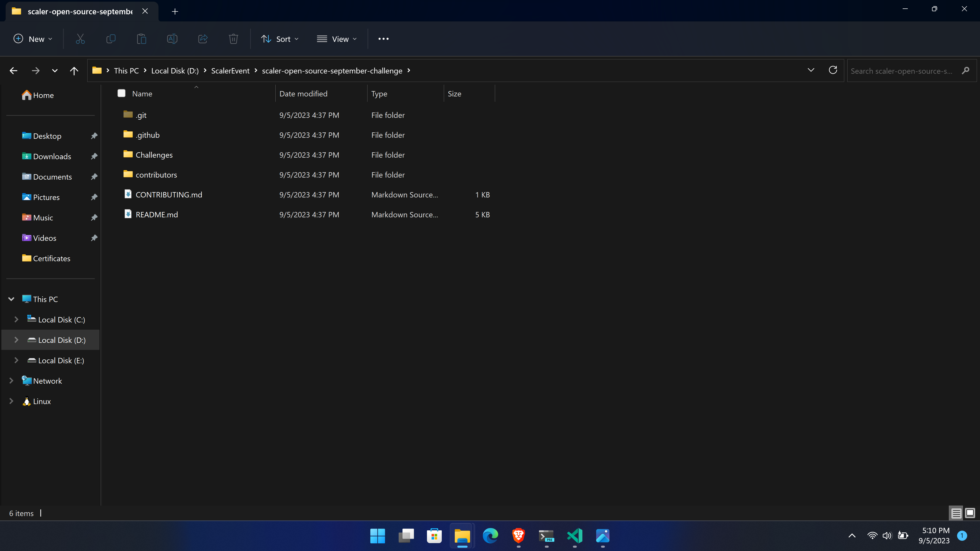Click the Refresh button next to address bar
980x551 pixels.
pos(833,70)
